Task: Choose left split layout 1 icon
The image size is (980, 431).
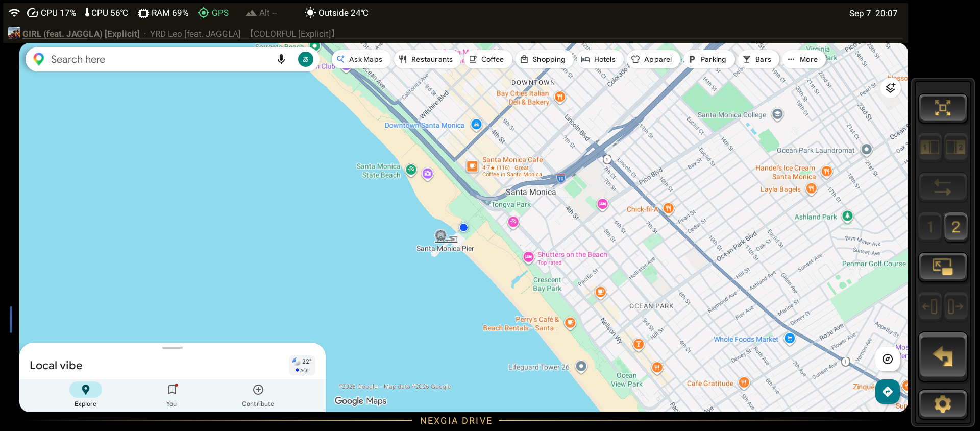Action: 930,148
